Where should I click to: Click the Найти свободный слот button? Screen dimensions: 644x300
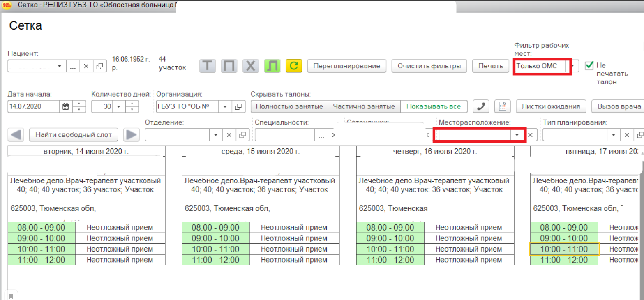click(74, 134)
